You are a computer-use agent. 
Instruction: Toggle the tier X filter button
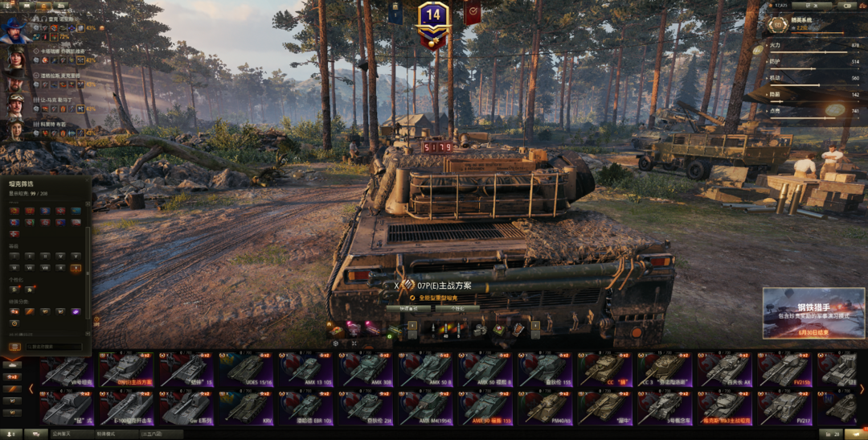click(76, 268)
